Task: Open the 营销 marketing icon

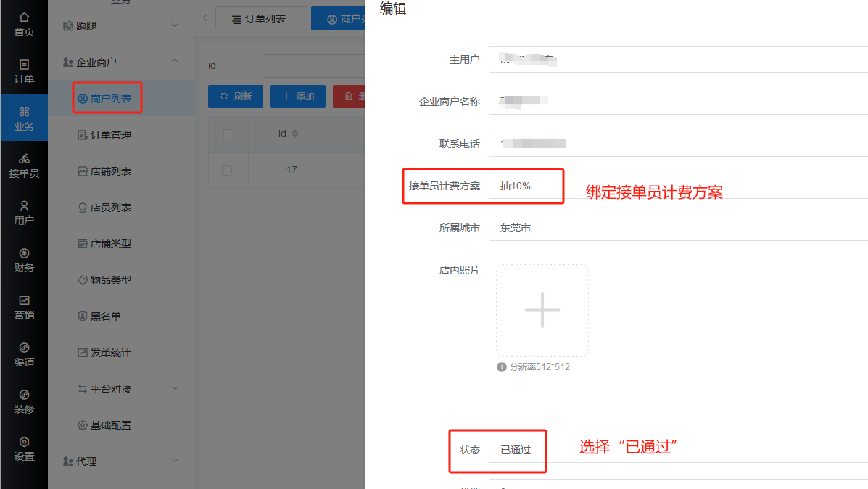Action: 24,300
